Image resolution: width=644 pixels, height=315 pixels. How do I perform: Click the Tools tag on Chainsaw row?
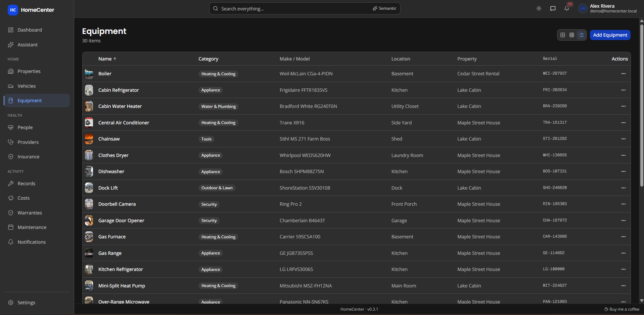(206, 139)
